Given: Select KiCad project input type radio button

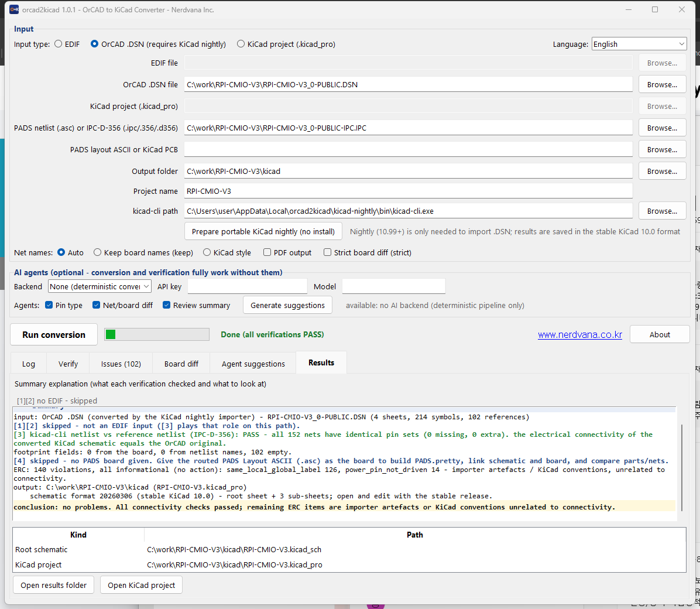Looking at the screenshot, I should pos(241,44).
